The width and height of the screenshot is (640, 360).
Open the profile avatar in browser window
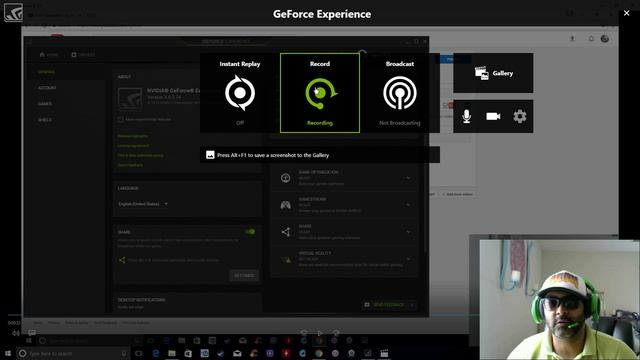tap(605, 38)
